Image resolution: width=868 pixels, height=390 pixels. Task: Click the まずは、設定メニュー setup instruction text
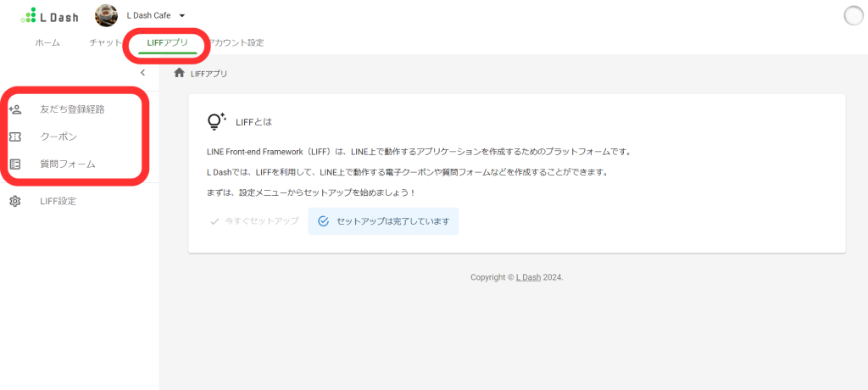point(311,192)
